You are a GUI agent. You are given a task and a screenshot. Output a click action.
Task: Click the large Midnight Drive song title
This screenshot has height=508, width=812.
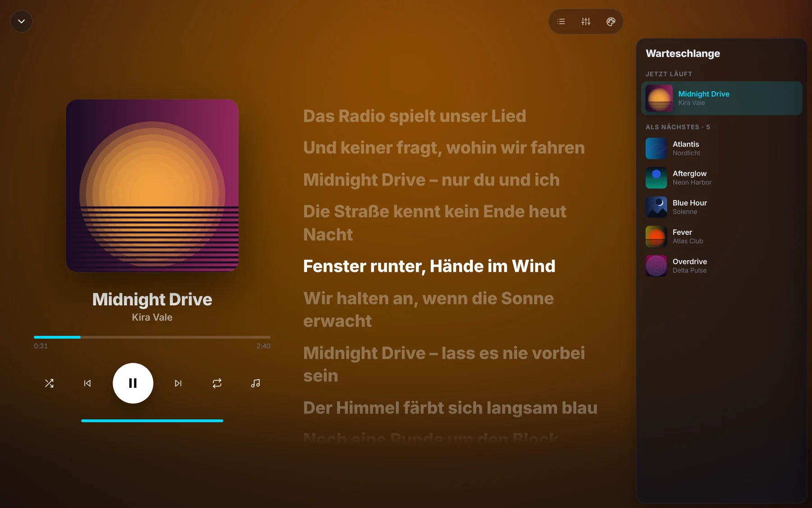point(152,299)
